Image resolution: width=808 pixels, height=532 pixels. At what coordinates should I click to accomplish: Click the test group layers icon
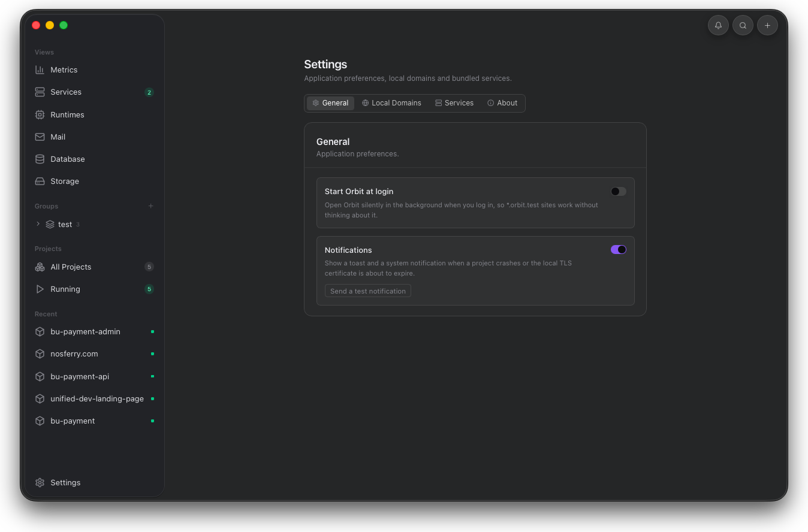point(50,224)
